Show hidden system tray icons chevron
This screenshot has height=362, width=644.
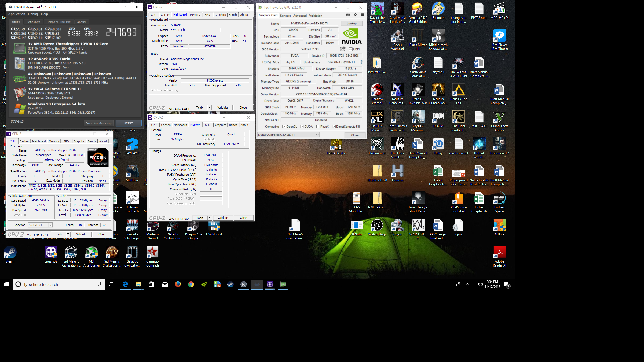point(467,284)
